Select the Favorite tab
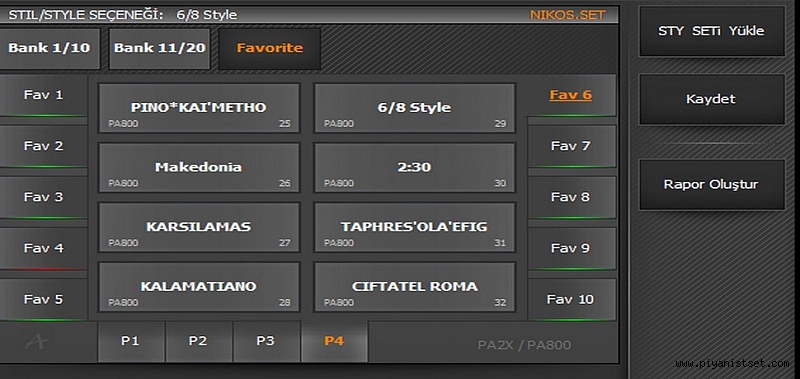 270,48
